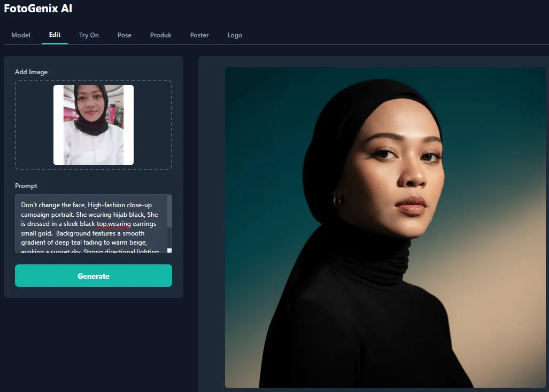Click the FotoGenix AI logo
Image resolution: width=549 pixels, height=392 pixels.
pyautogui.click(x=38, y=8)
